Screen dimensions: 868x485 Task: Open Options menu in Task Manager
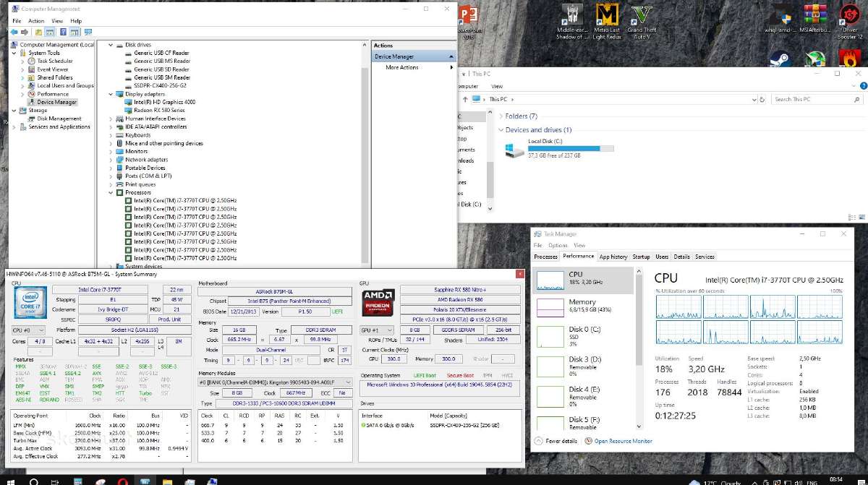pos(558,245)
